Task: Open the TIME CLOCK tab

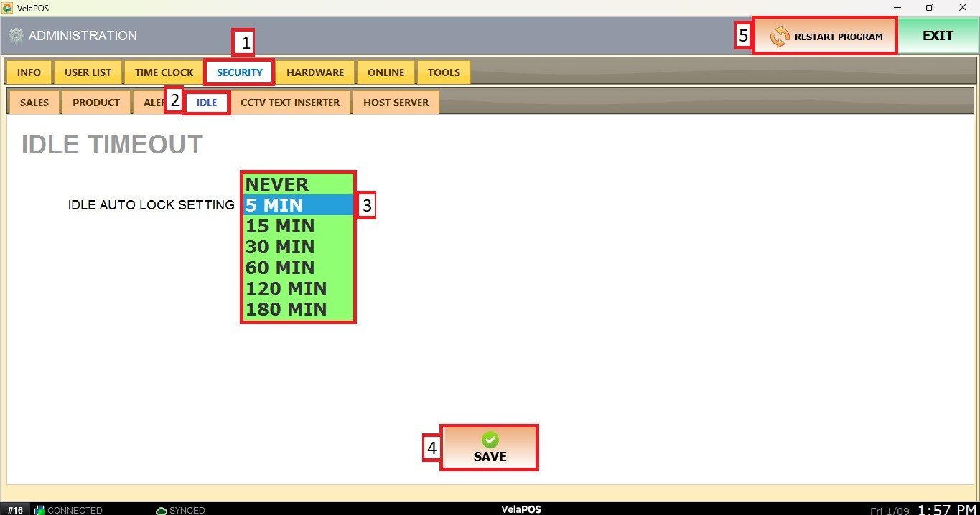Action: coord(164,72)
